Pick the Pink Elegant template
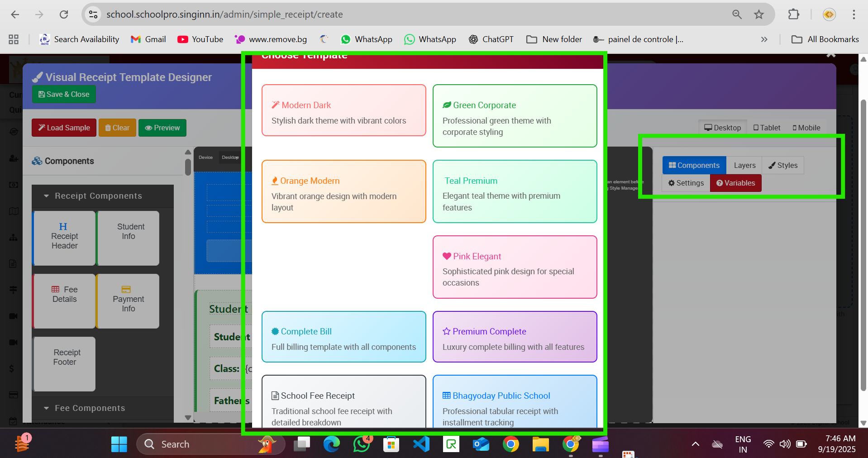The width and height of the screenshot is (868, 458). click(515, 267)
